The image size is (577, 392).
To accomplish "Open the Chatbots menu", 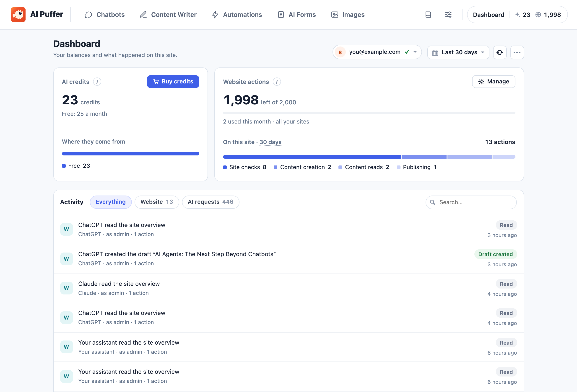I will click(x=105, y=15).
